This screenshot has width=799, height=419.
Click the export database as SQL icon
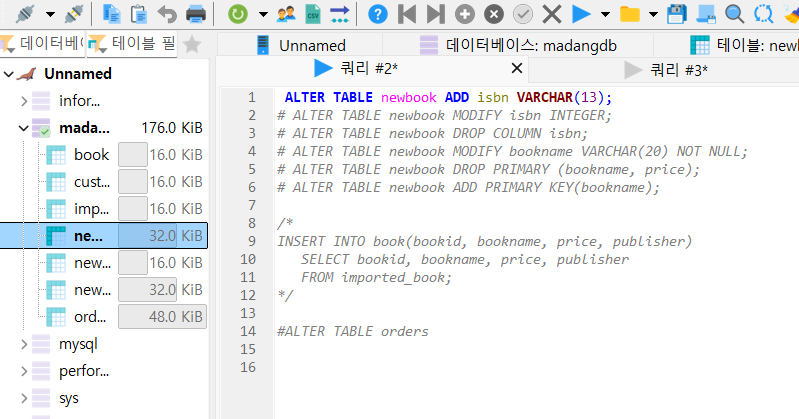pos(339,14)
